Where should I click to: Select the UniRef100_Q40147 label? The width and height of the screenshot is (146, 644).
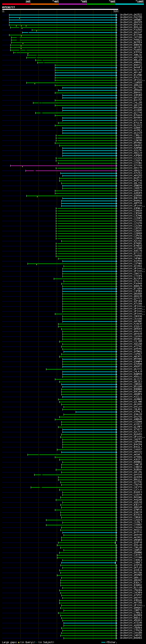click(x=131, y=32)
